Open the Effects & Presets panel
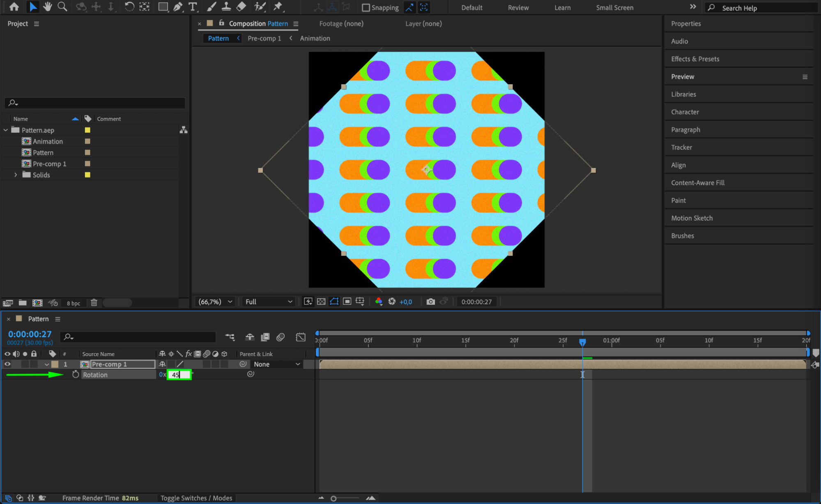Viewport: 821px width, 504px height. click(695, 59)
